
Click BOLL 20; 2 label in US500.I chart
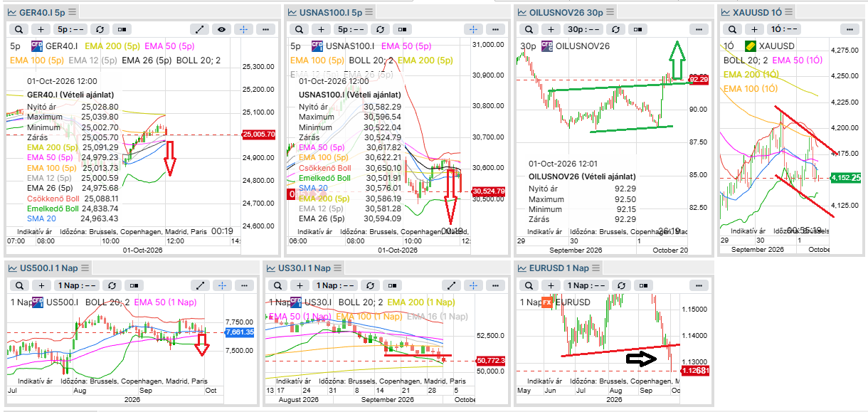click(107, 302)
